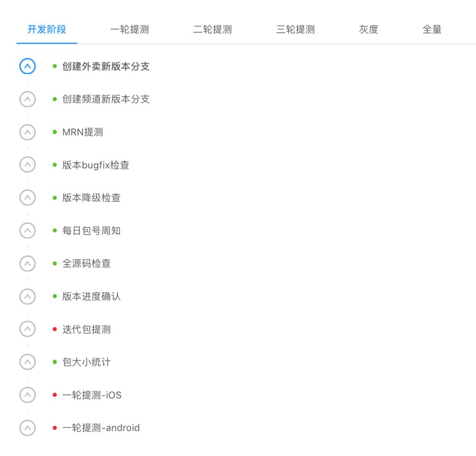Click the circle arrow icon for 全源码检查

pos(27,263)
